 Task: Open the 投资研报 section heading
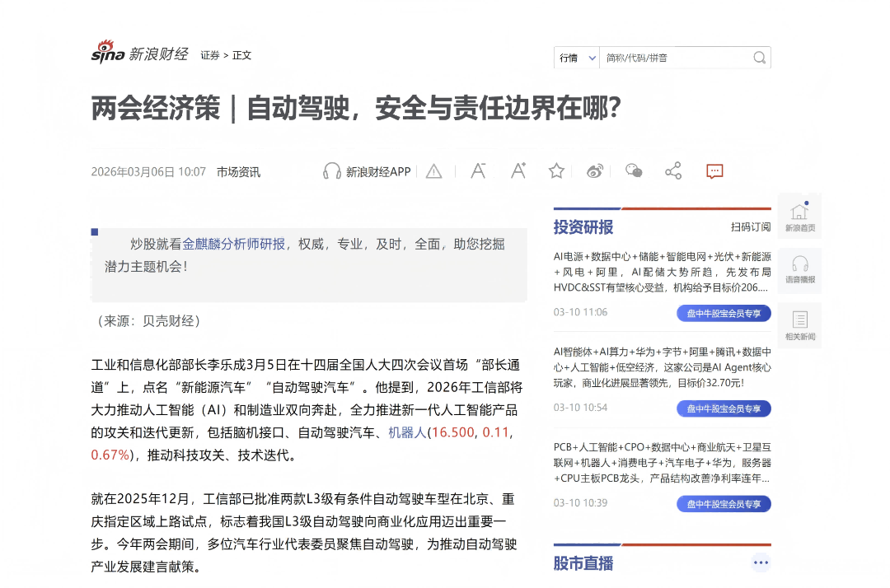pos(583,227)
